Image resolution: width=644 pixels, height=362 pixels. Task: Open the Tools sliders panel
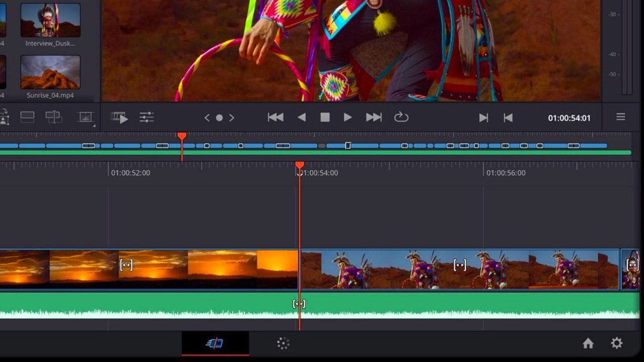146,118
